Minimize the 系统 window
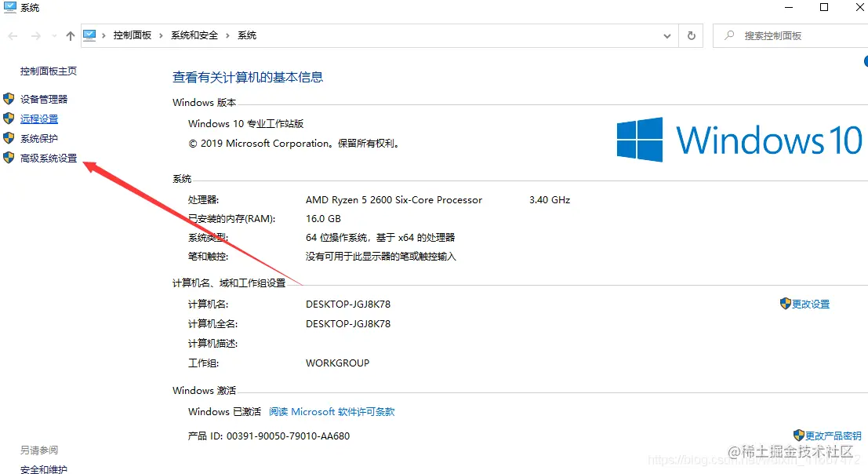 pyautogui.click(x=789, y=7)
